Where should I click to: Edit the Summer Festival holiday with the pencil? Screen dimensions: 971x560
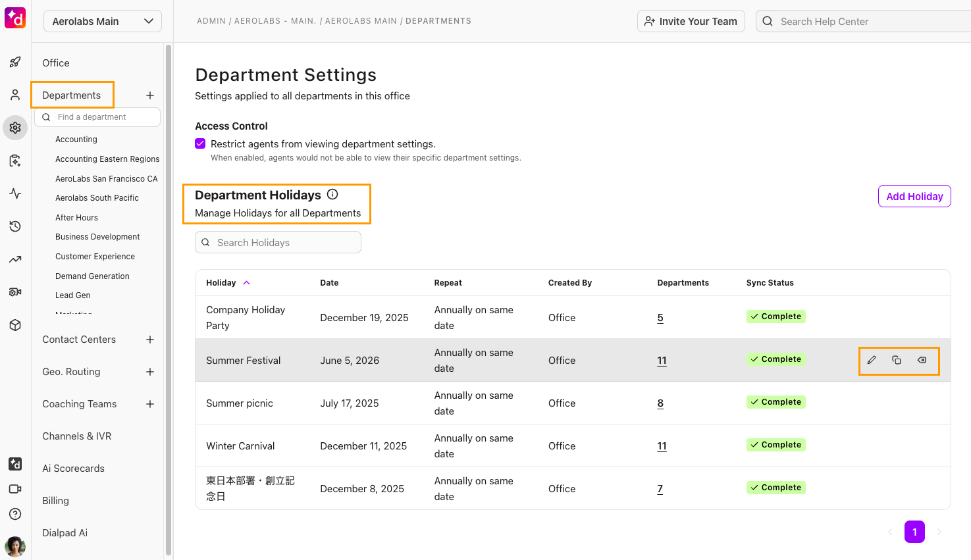tap(872, 360)
